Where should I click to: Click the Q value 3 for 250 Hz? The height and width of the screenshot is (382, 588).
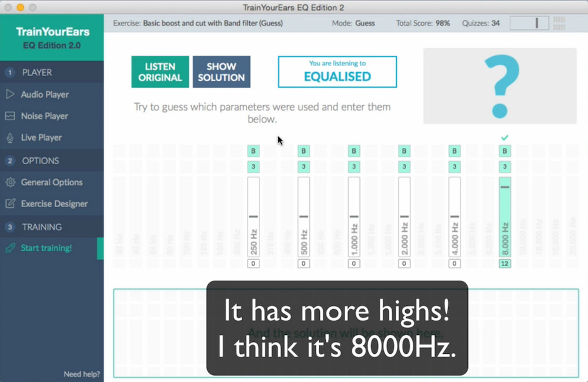point(253,167)
